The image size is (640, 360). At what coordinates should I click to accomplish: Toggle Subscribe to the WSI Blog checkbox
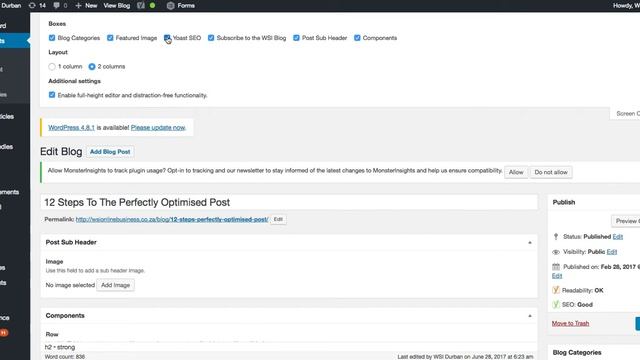(x=211, y=38)
